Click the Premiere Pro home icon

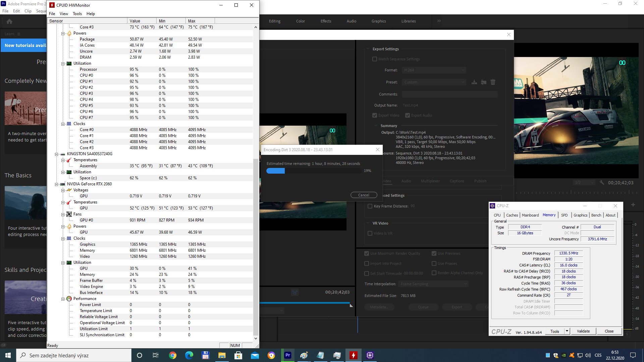coord(9,21)
